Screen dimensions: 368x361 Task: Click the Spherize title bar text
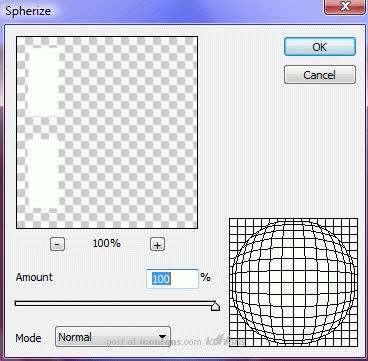click(28, 11)
